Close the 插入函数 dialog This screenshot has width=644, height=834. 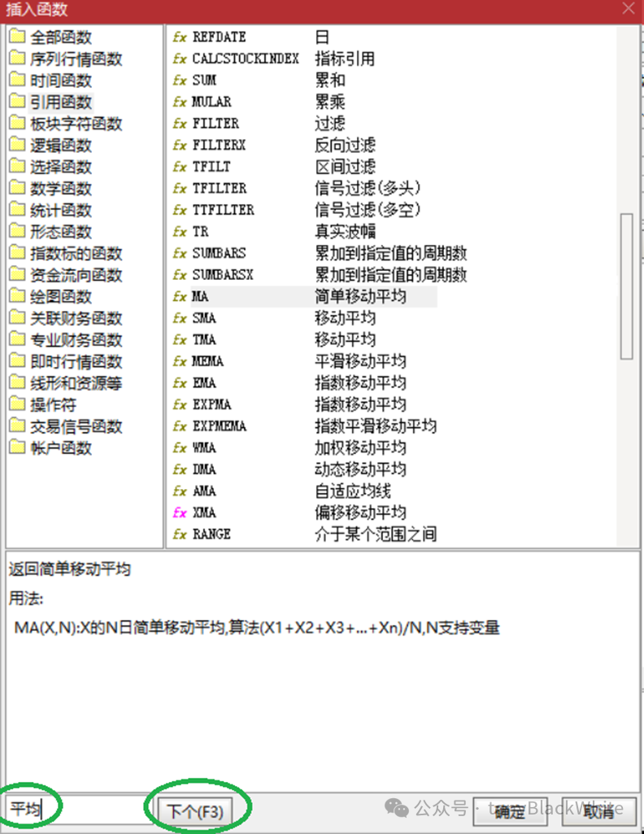[x=629, y=8]
